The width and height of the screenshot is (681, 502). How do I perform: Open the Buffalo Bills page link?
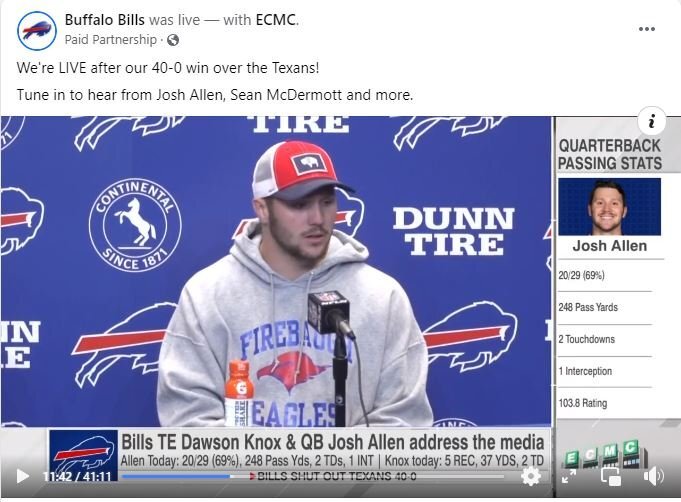click(x=105, y=20)
